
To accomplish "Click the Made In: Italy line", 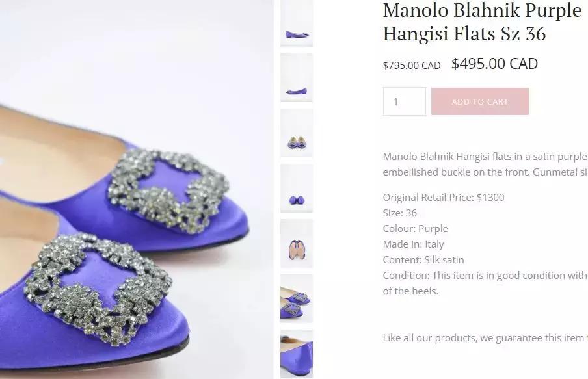I will [413, 244].
